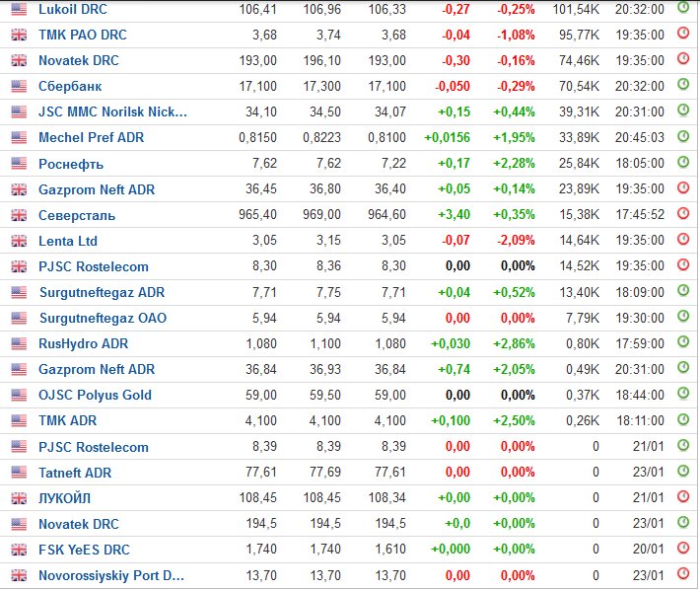This screenshot has width=700, height=590.
Task: Open the RusHydro ADR link
Action: (x=83, y=344)
